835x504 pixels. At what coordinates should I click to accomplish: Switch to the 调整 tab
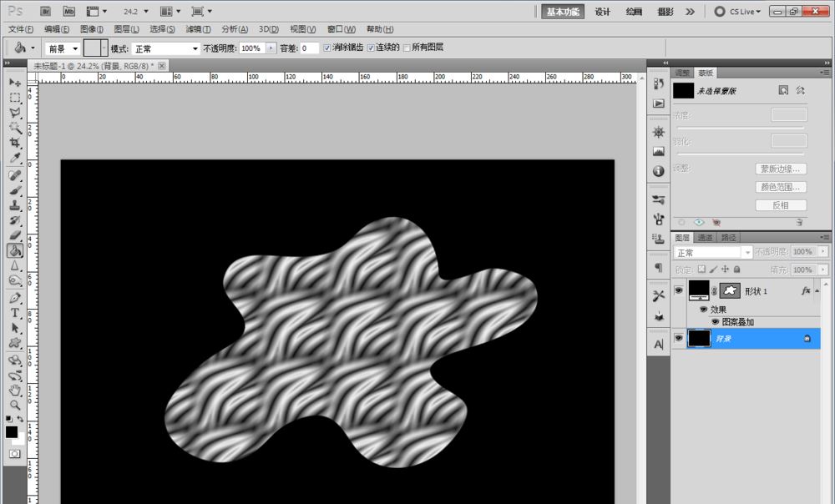682,73
